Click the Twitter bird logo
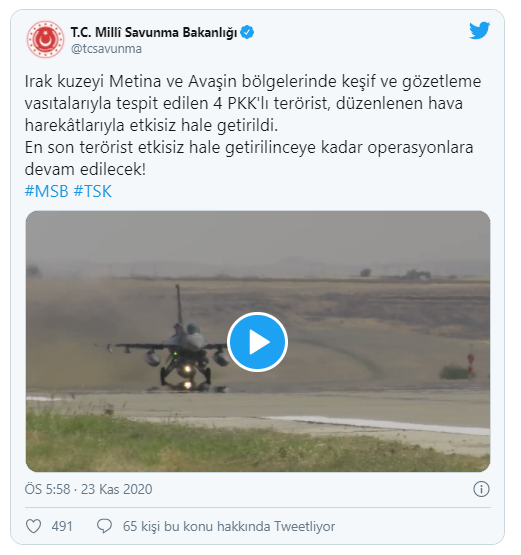Viewport: 521px width, 555px height. pos(480,30)
